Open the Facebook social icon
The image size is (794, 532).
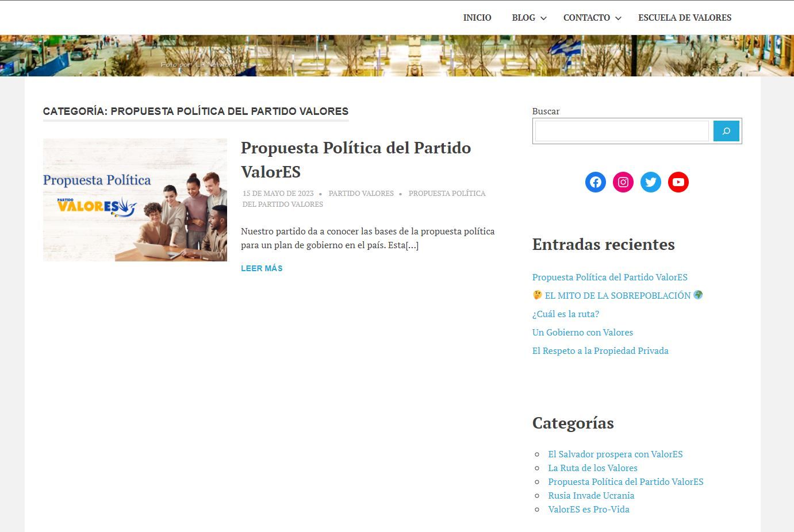(x=595, y=182)
